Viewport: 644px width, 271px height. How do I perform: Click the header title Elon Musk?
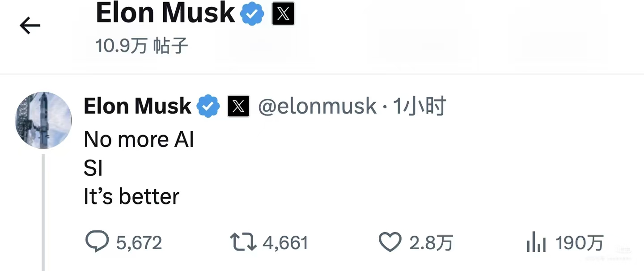pos(165,13)
